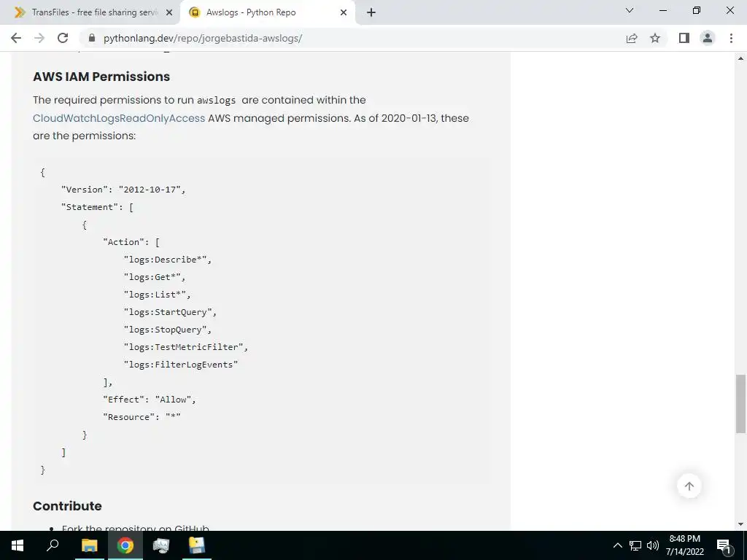The image size is (747, 560).
Task: Open a new browser tab
Action: coord(371,13)
